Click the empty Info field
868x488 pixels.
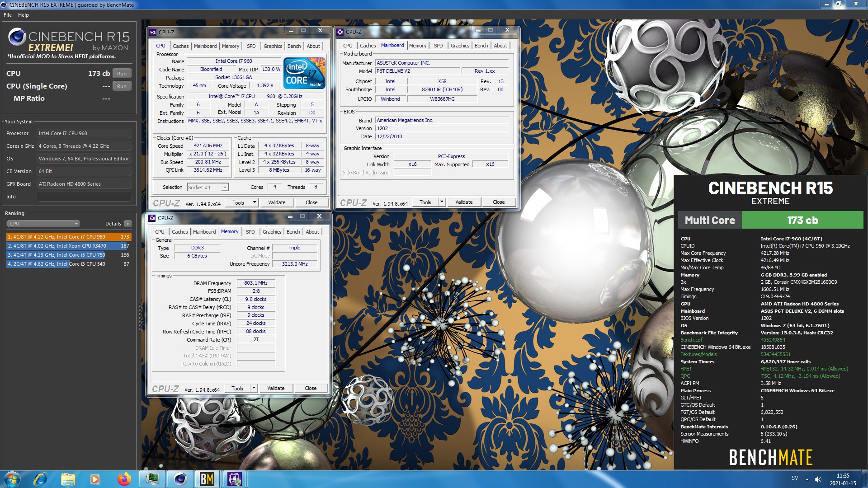pos(84,197)
